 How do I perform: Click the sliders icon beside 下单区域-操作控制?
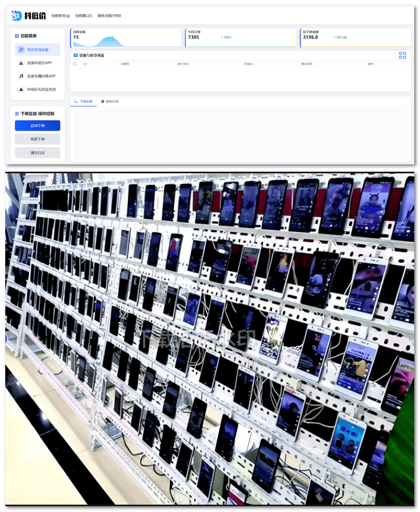coord(17,113)
